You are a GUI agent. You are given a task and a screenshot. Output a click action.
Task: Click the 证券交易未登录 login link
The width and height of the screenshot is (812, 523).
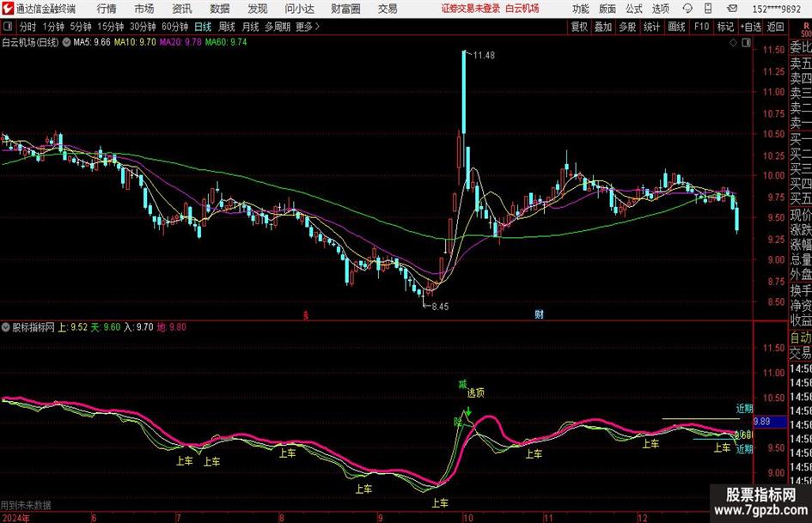coord(471,9)
